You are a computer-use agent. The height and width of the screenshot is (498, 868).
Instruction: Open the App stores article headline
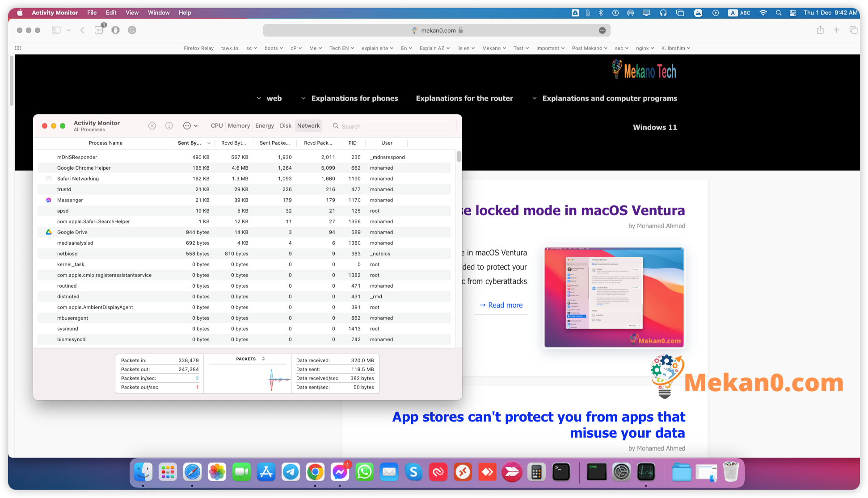click(539, 425)
